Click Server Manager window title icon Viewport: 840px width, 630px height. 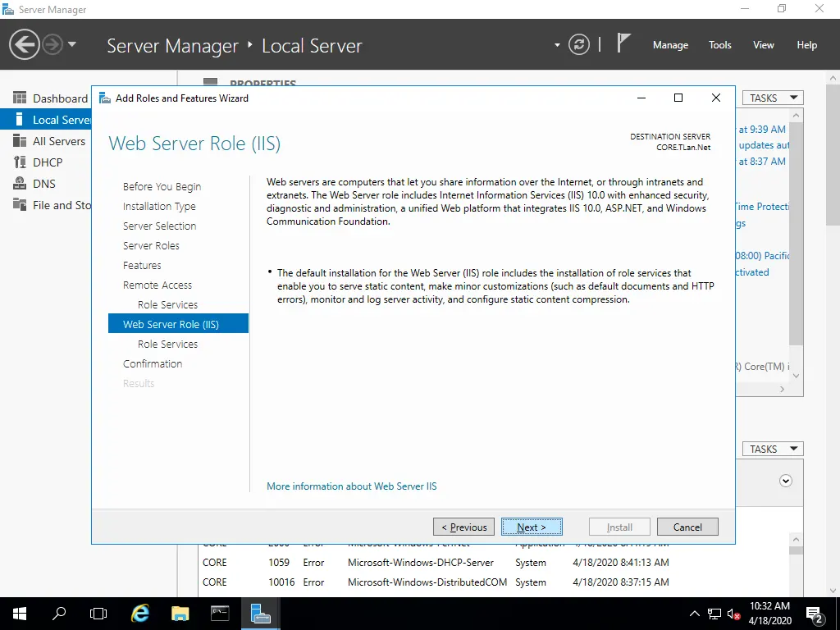tap(8, 9)
